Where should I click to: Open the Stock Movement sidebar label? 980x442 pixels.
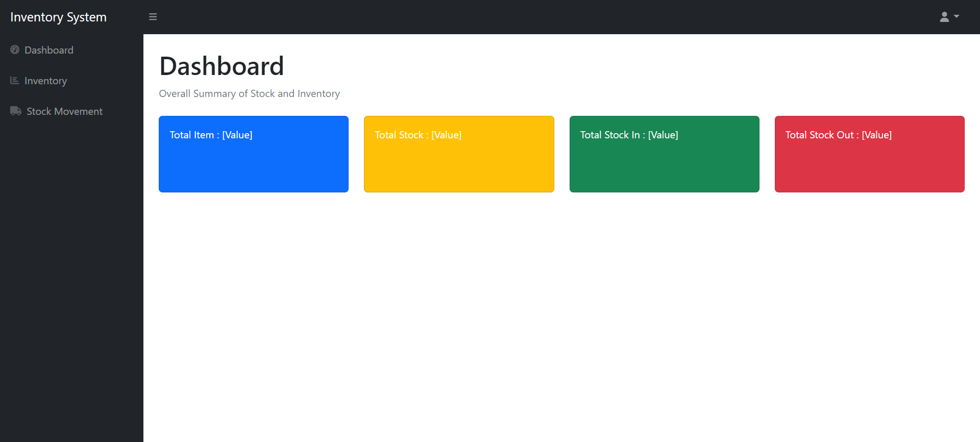64,111
